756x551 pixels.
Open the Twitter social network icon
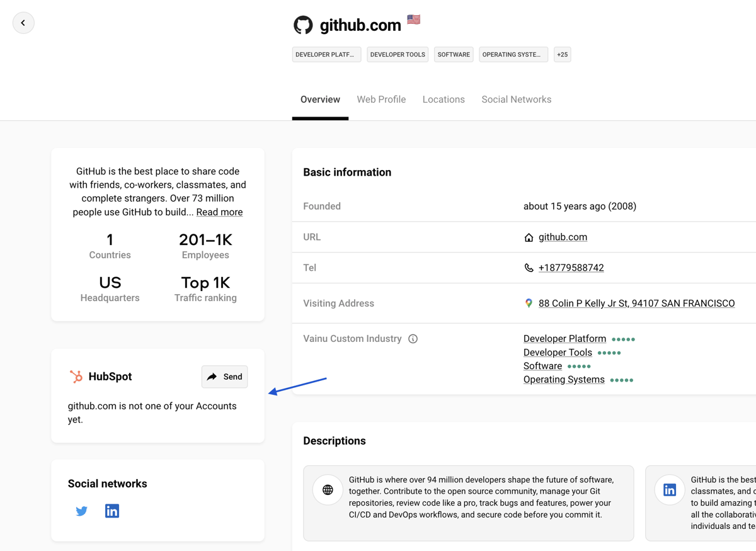[82, 511]
